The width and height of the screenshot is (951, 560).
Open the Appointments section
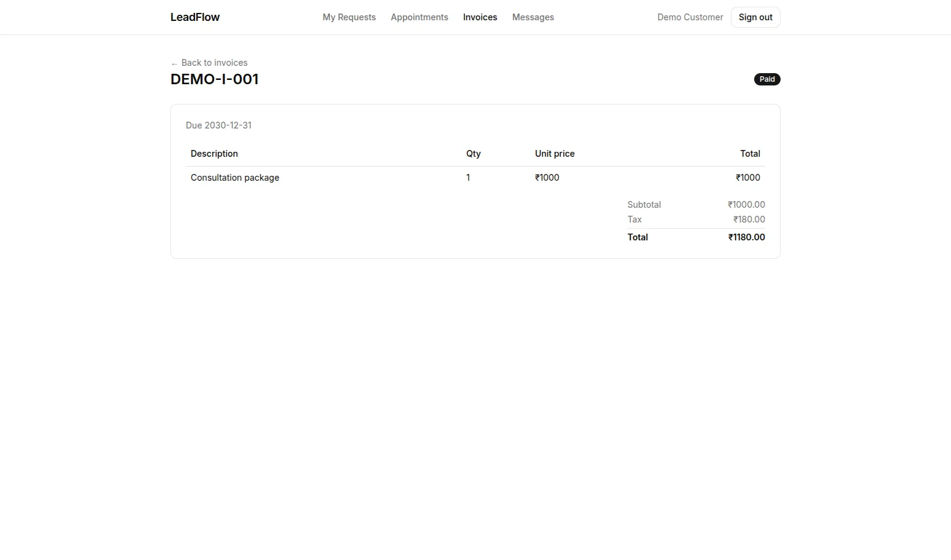pos(420,17)
